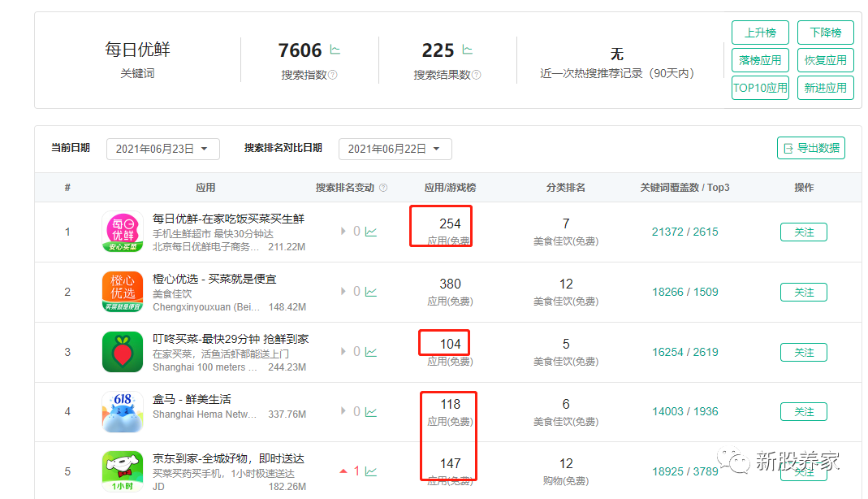Screen dimensions: 868x499
Task: Click app rank 104 for 叮咚买菜
Action: pos(450,344)
